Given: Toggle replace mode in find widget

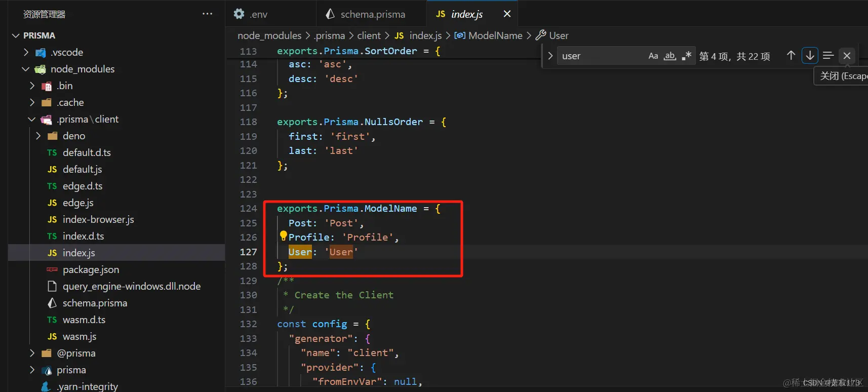Looking at the screenshot, I should (550, 56).
